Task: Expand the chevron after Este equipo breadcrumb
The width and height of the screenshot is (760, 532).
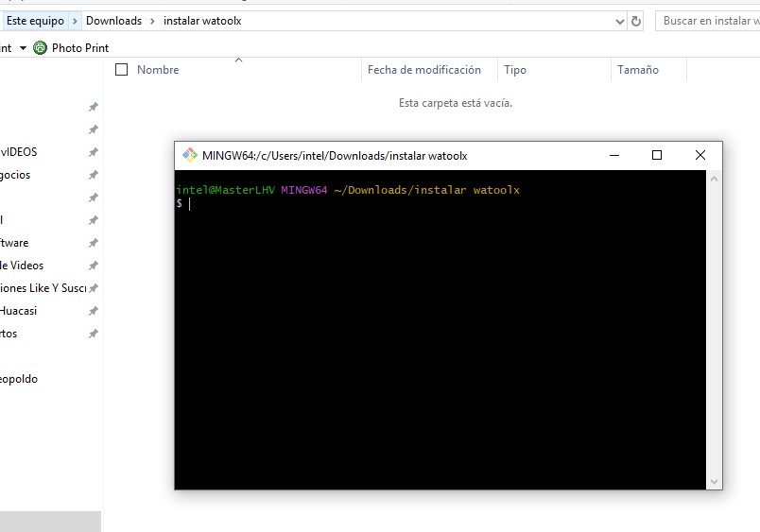Action: click(76, 21)
